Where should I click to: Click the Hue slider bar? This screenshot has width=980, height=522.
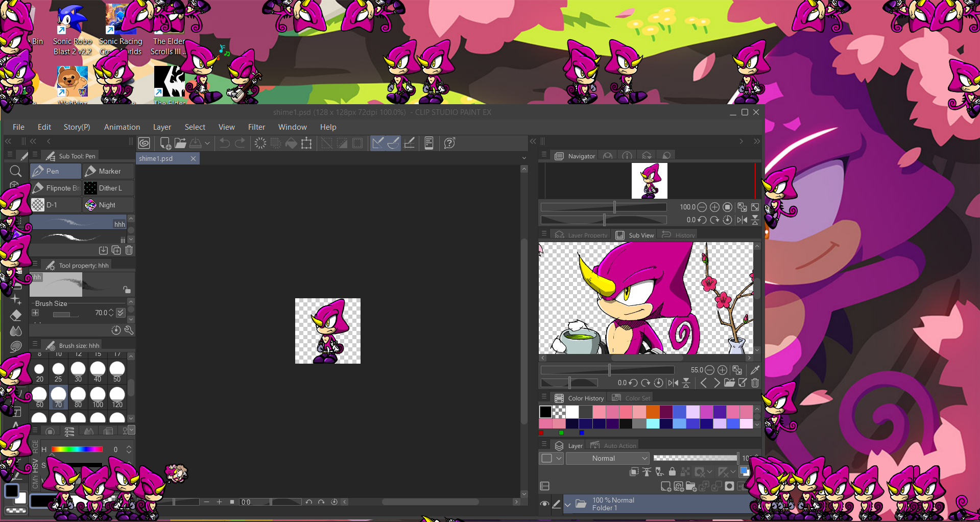click(77, 449)
